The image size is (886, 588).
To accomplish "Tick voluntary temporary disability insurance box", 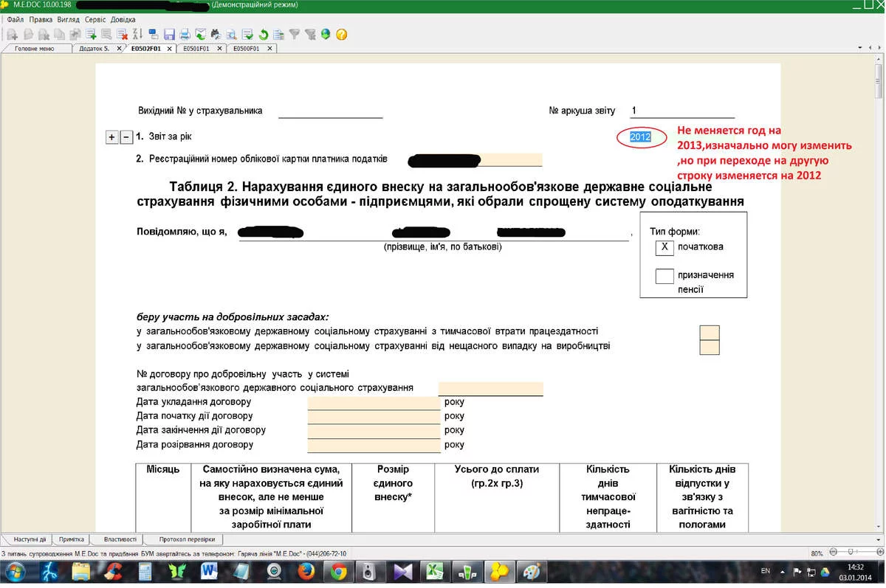I will click(x=709, y=332).
